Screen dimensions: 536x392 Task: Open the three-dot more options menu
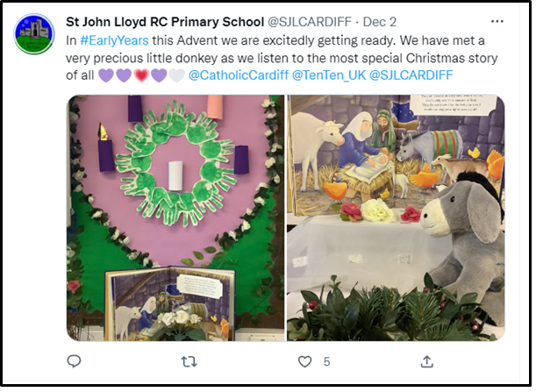tap(497, 22)
